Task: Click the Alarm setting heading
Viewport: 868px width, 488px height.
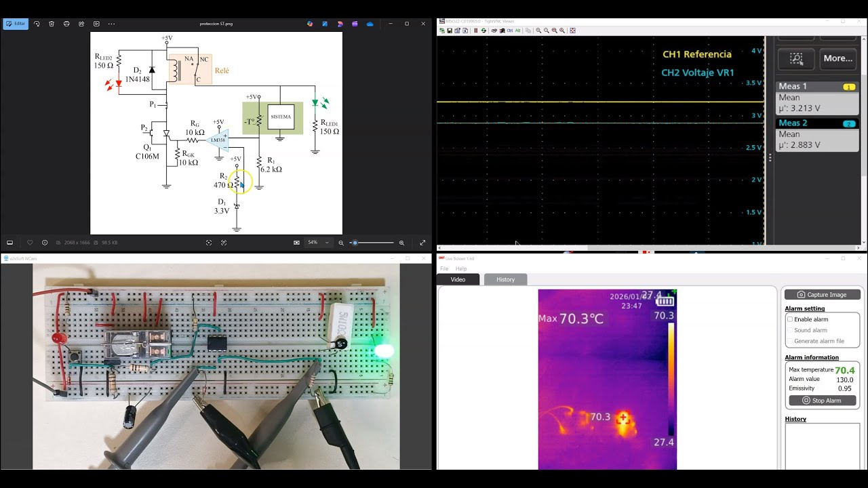Action: pos(805,308)
